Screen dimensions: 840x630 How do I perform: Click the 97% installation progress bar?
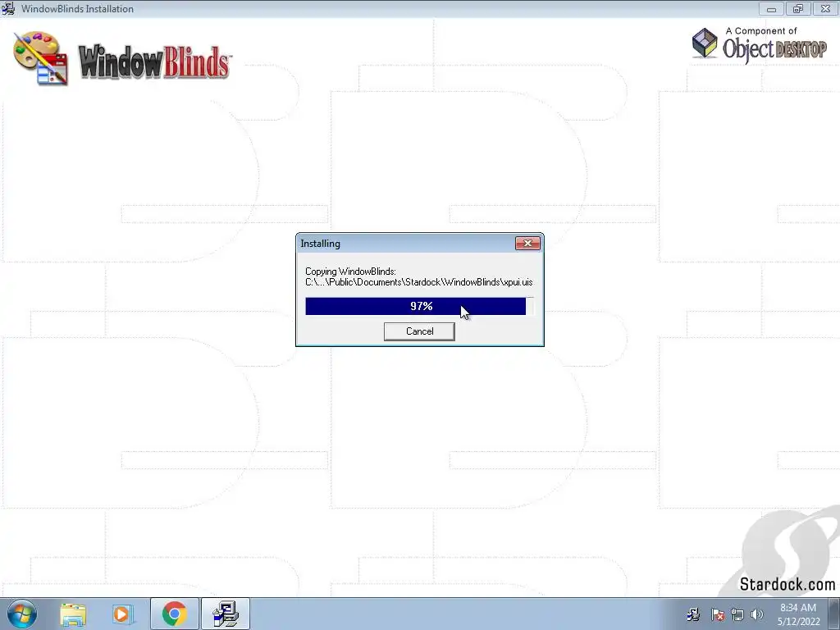[419, 306]
